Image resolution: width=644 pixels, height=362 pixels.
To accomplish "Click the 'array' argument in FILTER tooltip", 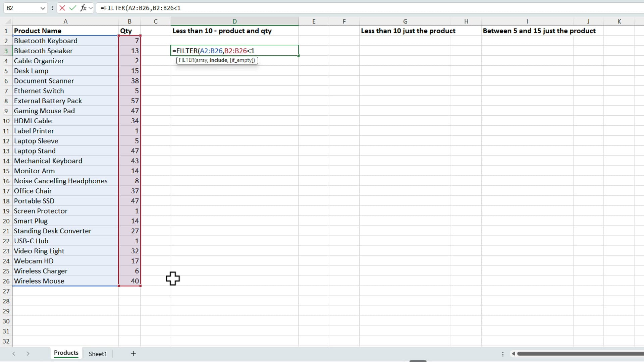I will click(201, 60).
